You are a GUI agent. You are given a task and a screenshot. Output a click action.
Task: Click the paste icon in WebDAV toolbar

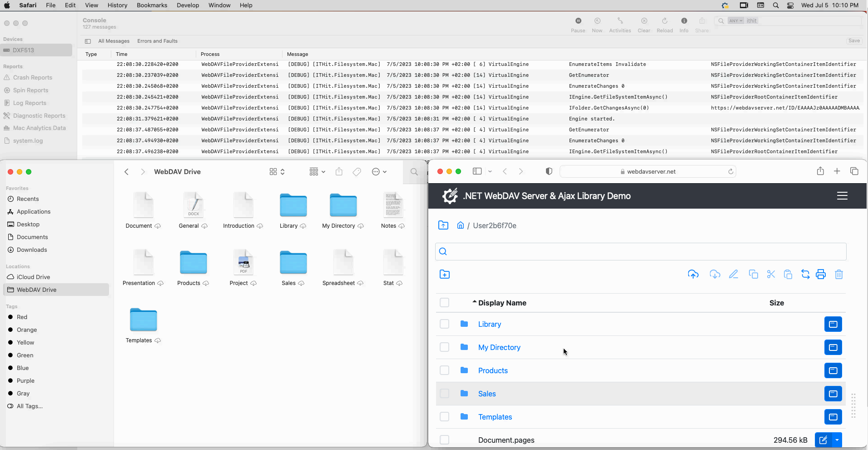pos(788,274)
